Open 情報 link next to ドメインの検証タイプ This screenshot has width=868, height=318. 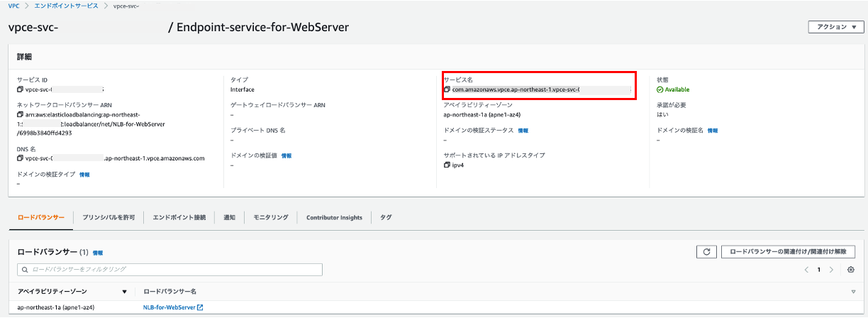[84, 174]
